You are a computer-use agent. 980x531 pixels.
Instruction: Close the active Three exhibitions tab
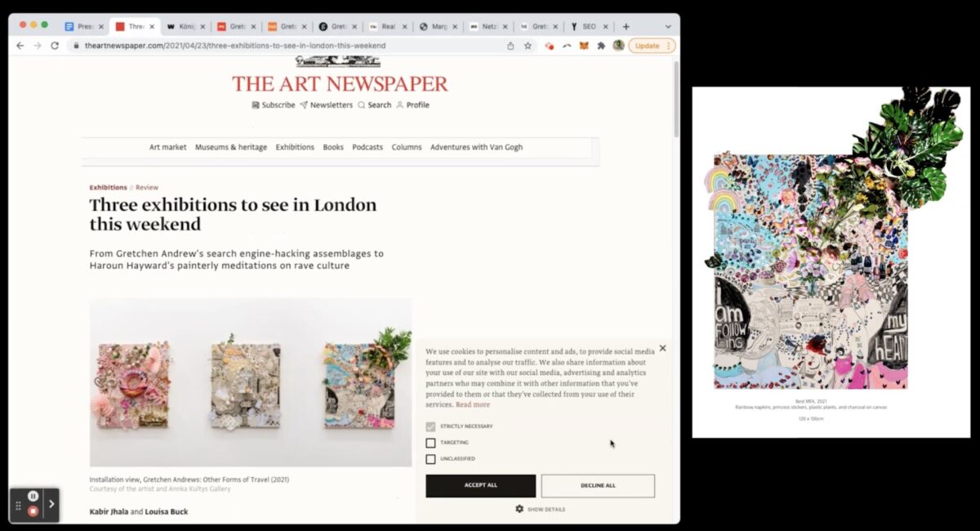[152, 26]
